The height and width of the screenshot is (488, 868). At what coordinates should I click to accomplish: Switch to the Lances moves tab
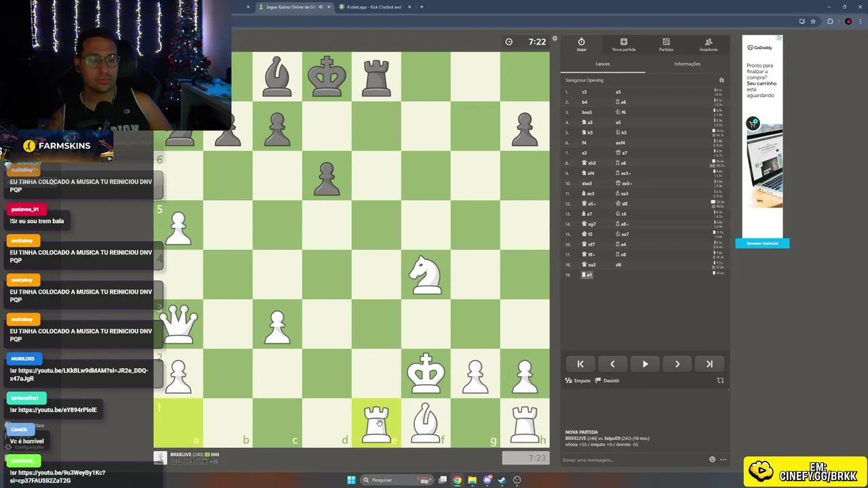pos(602,64)
